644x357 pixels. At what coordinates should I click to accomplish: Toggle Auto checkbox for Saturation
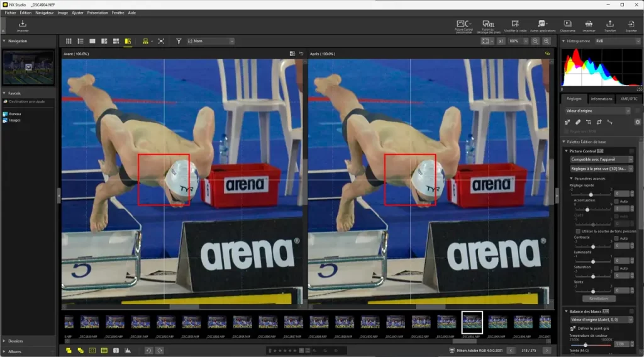616,268
